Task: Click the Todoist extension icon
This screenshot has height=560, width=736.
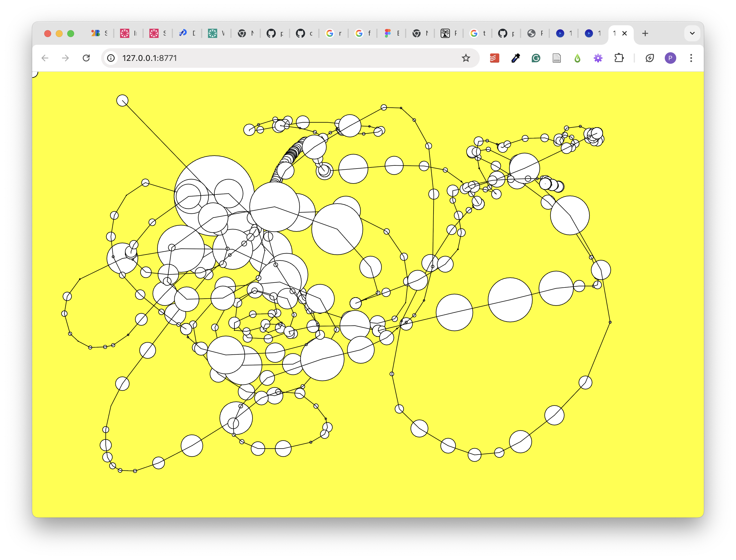Action: click(x=494, y=58)
